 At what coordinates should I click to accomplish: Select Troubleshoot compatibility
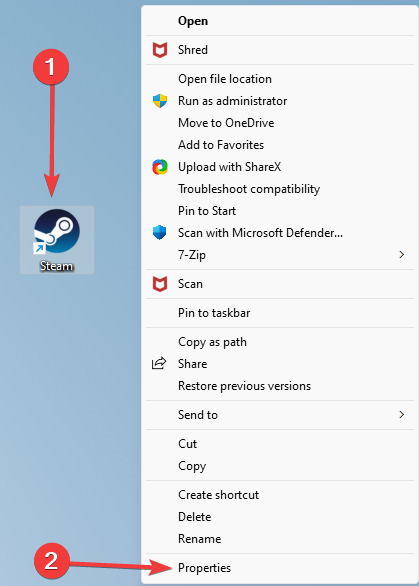[280, 189]
